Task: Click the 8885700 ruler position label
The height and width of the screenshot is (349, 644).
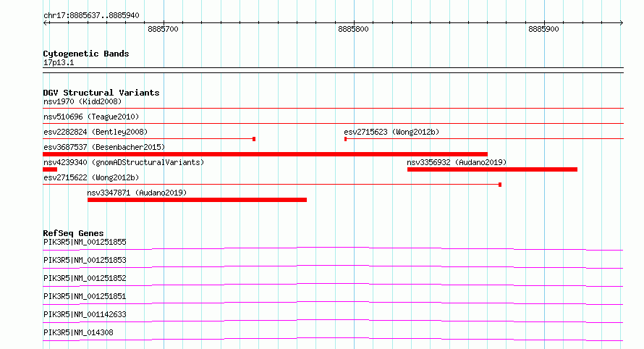Action: point(163,29)
